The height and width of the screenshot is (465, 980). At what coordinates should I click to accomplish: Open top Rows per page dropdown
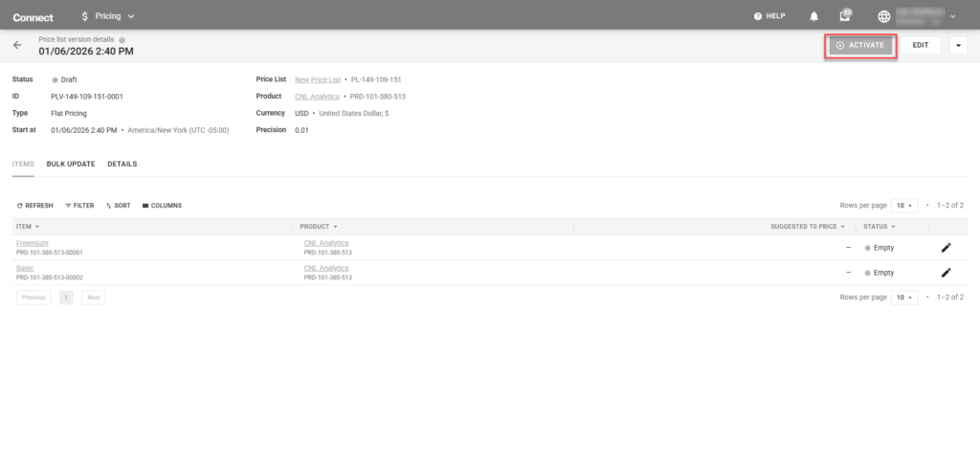[905, 206]
